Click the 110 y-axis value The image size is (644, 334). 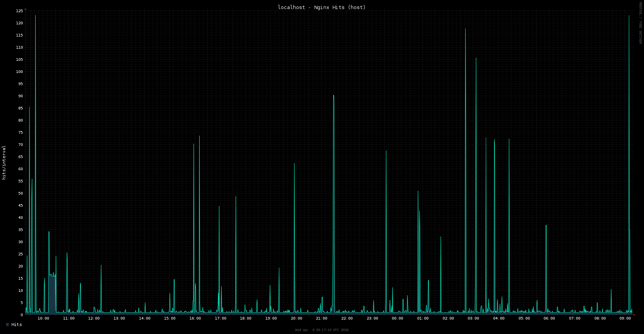[x=19, y=47]
